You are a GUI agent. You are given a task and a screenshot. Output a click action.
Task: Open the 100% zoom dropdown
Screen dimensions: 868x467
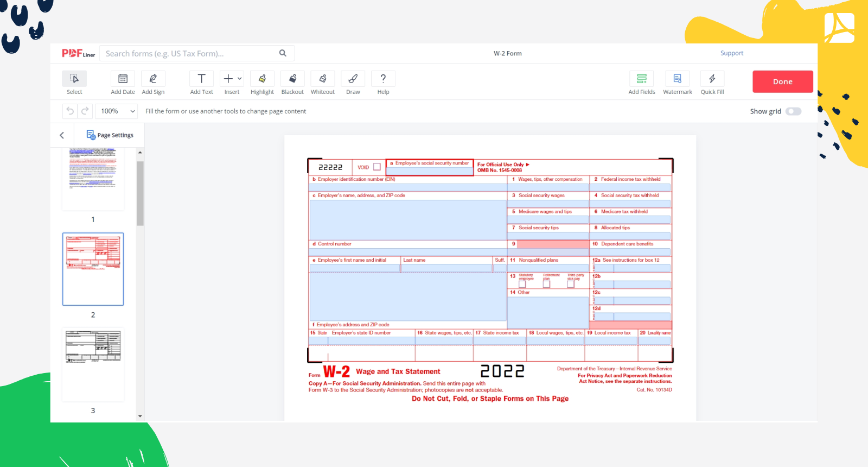click(x=117, y=111)
